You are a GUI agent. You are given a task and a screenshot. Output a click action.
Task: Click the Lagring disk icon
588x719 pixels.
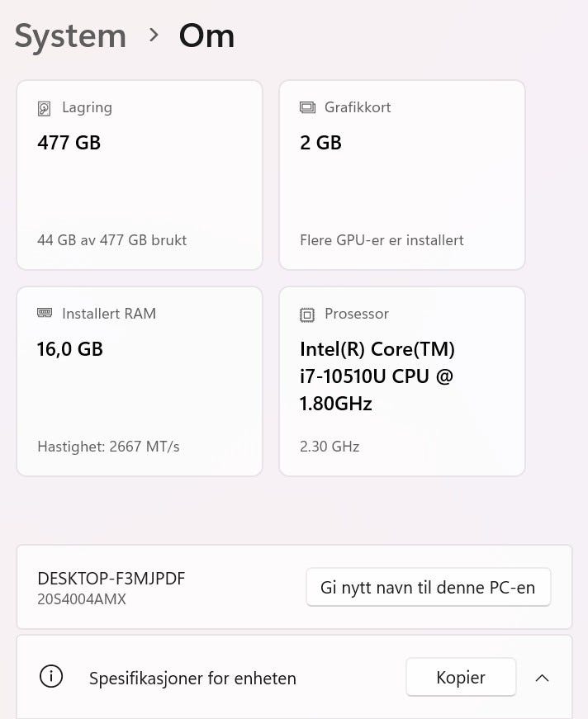(45, 108)
